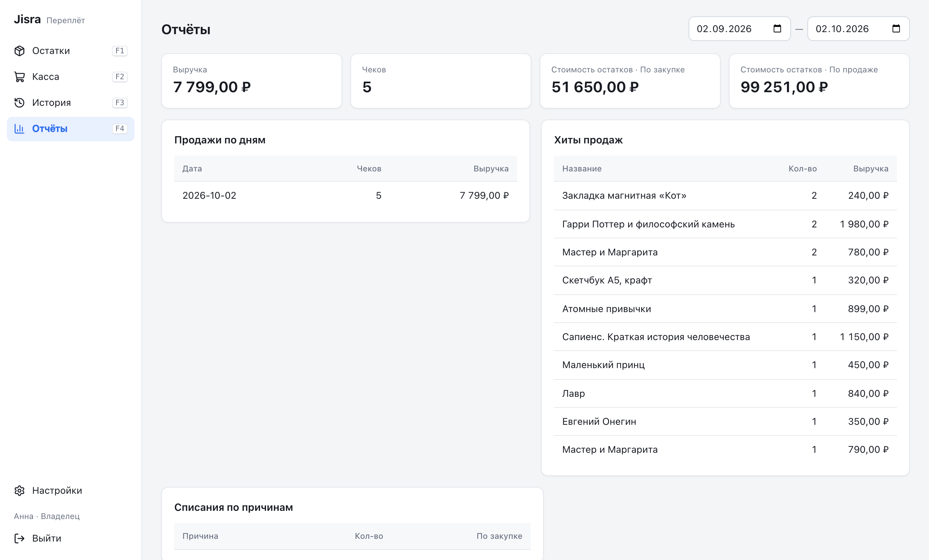The width and height of the screenshot is (929, 560).
Task: Click Кол-во header in Списания table
Action: tap(369, 536)
